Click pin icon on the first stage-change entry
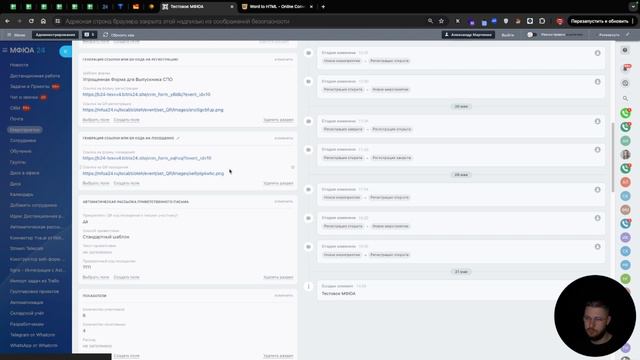The image size is (640, 360). click(598, 53)
